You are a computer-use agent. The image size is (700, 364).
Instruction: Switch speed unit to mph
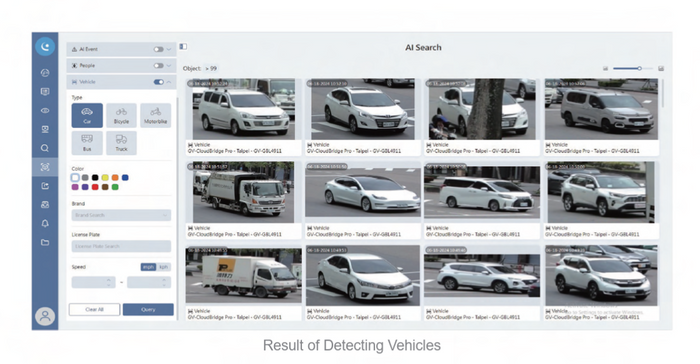pyautogui.click(x=148, y=267)
